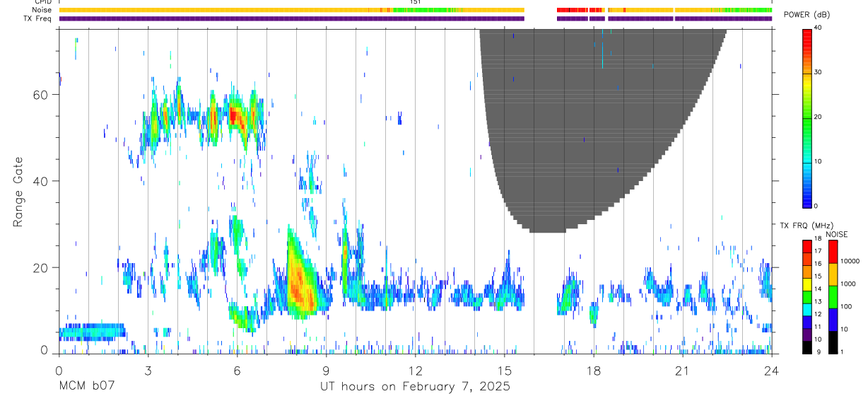Click TX frequency legend tick '14'
The image size is (868, 401).
click(x=818, y=290)
